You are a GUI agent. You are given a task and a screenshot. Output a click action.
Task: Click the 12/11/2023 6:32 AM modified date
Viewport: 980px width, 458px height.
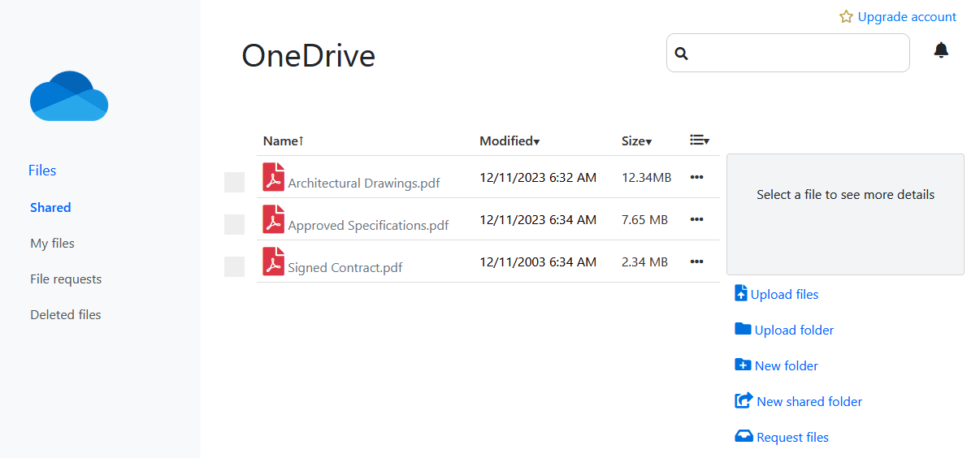click(538, 177)
